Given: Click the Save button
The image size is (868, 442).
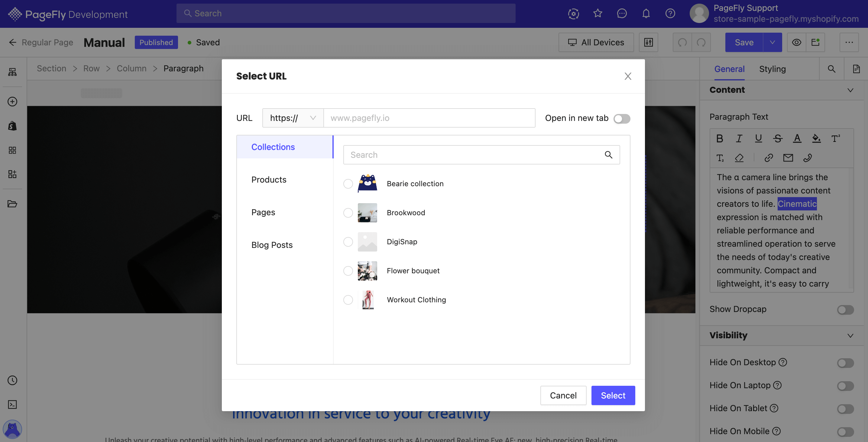Looking at the screenshot, I should [x=744, y=42].
